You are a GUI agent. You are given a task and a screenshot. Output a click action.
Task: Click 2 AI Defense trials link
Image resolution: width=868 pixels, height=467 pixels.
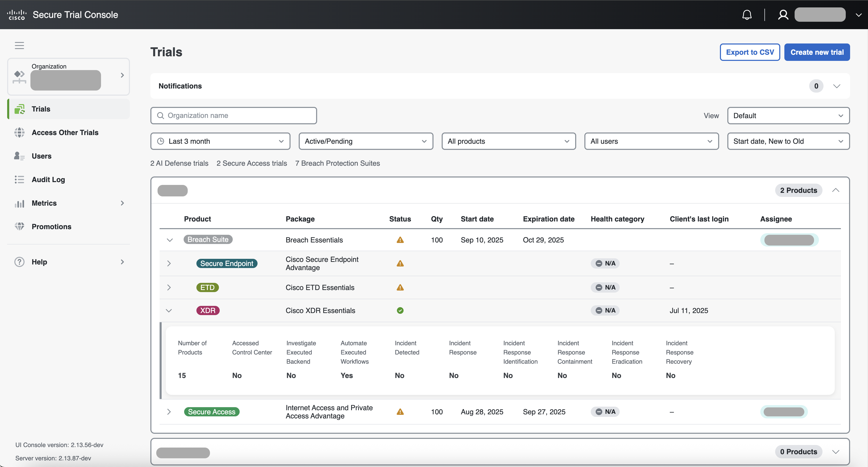[x=179, y=163]
